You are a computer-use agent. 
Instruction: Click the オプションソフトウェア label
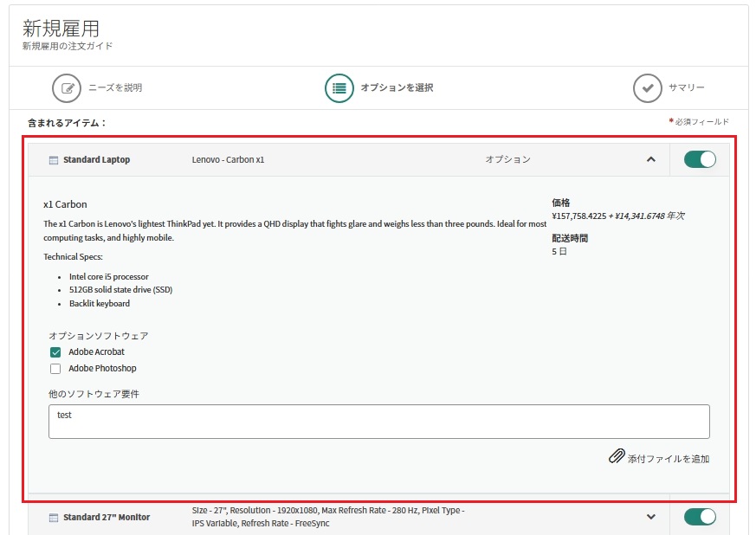tap(99, 336)
